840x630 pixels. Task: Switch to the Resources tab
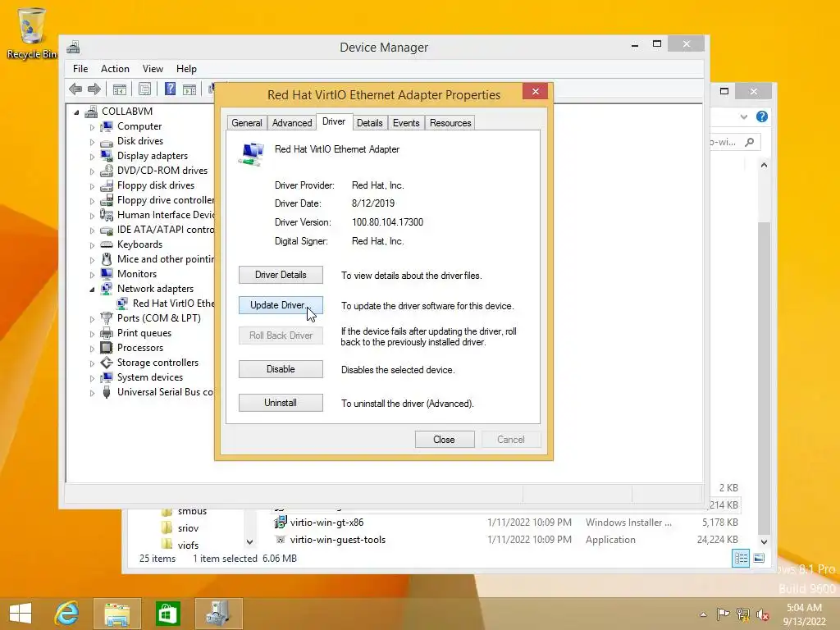click(x=450, y=123)
